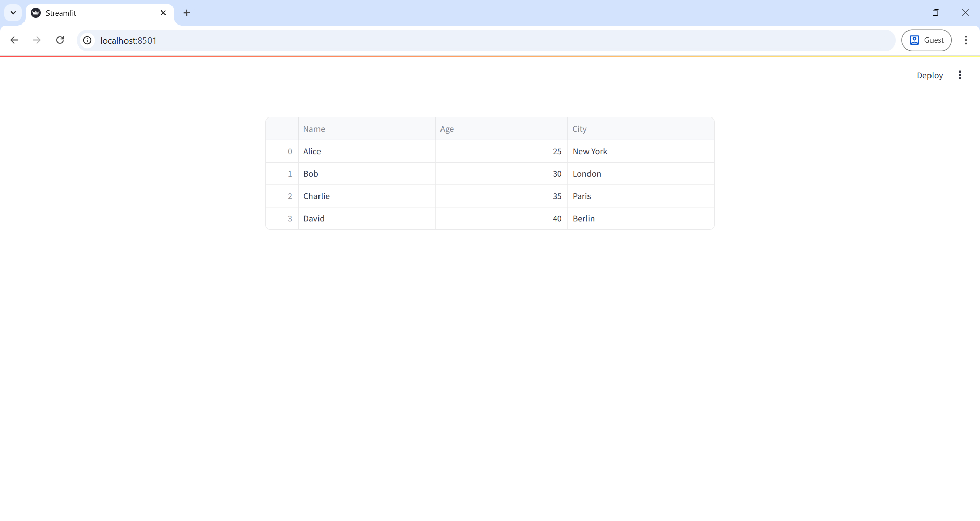Viewport: 980px width, 521px height.
Task: Open the tab search dropdown
Action: point(13,13)
